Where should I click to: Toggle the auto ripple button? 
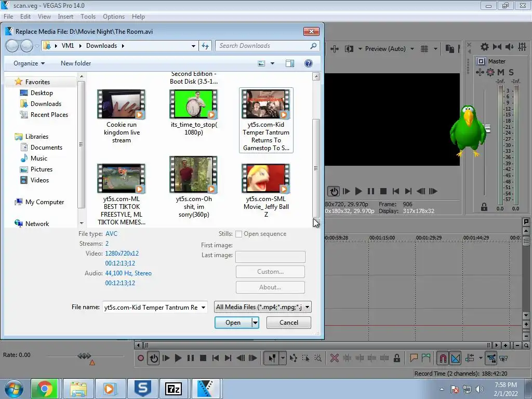coord(470,358)
